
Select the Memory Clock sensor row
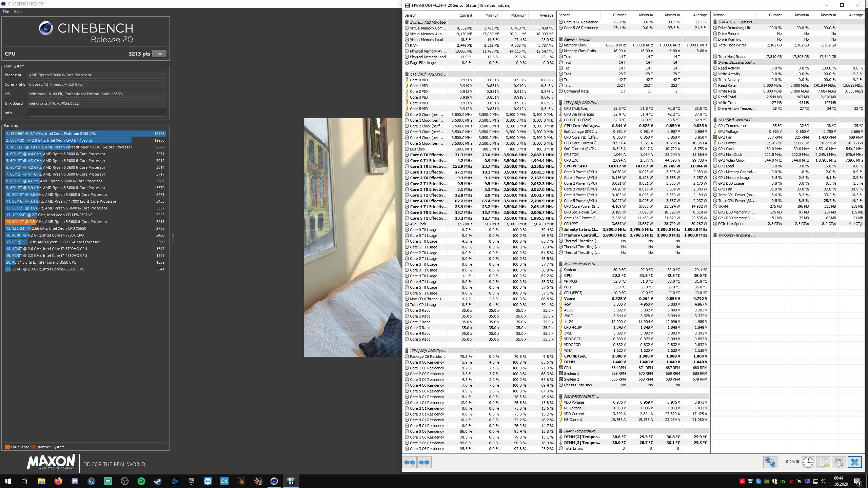[x=633, y=45]
